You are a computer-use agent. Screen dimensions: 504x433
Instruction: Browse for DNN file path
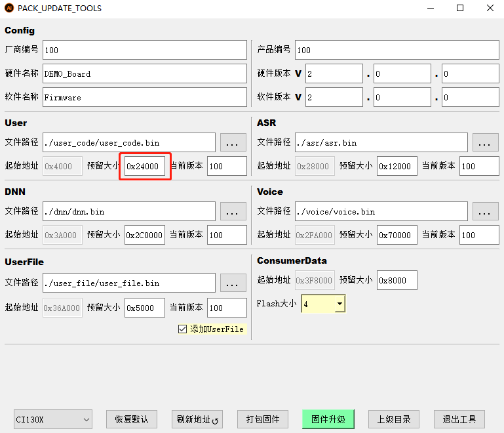point(233,211)
